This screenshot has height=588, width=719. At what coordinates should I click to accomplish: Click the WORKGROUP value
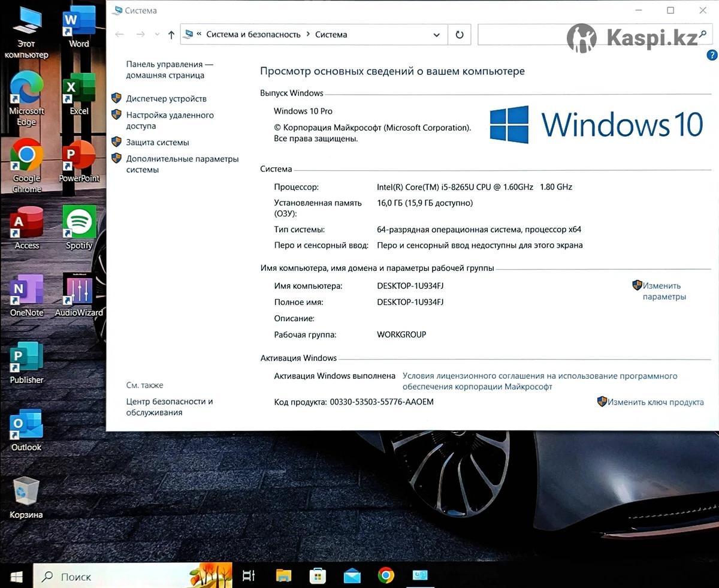click(x=401, y=334)
